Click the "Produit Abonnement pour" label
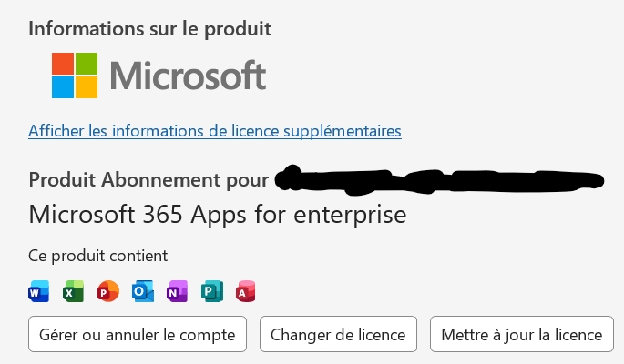Screen dimensions: 624x364 point(148,179)
